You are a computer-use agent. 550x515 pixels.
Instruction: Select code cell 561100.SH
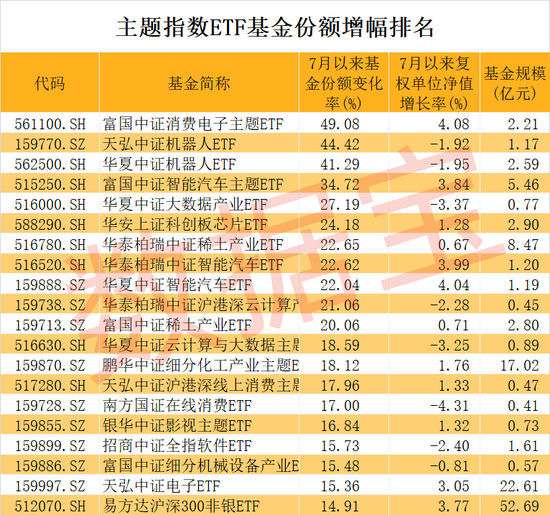click(50, 124)
